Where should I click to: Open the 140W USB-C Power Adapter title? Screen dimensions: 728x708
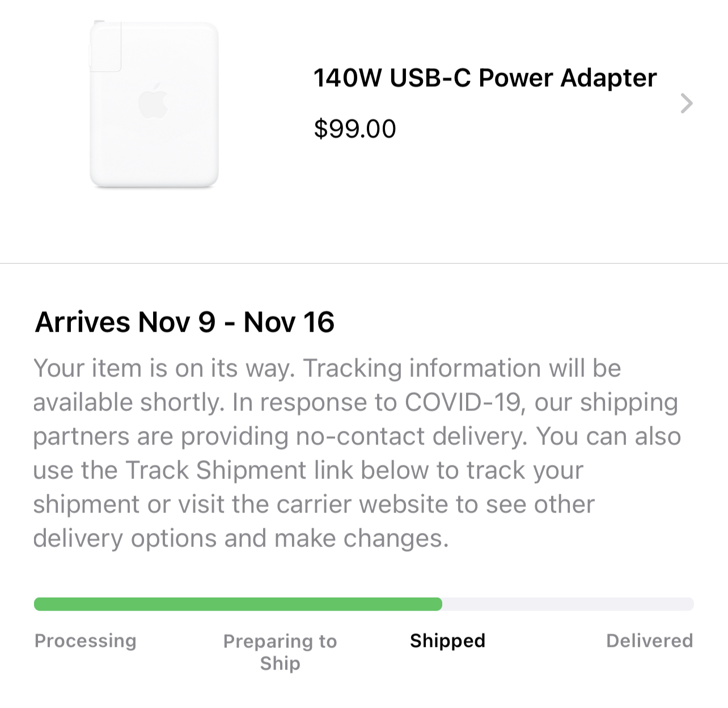[x=485, y=78]
